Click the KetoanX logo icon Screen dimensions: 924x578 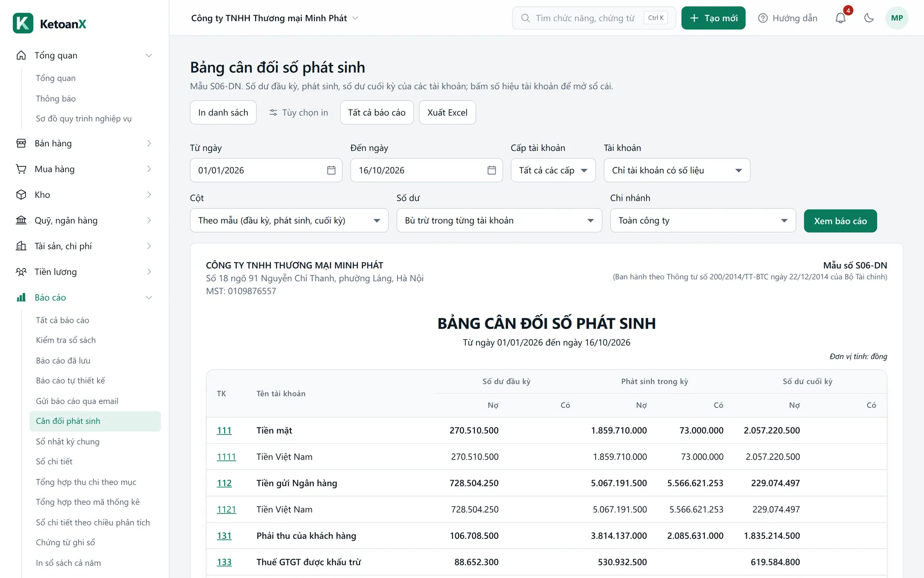(23, 23)
